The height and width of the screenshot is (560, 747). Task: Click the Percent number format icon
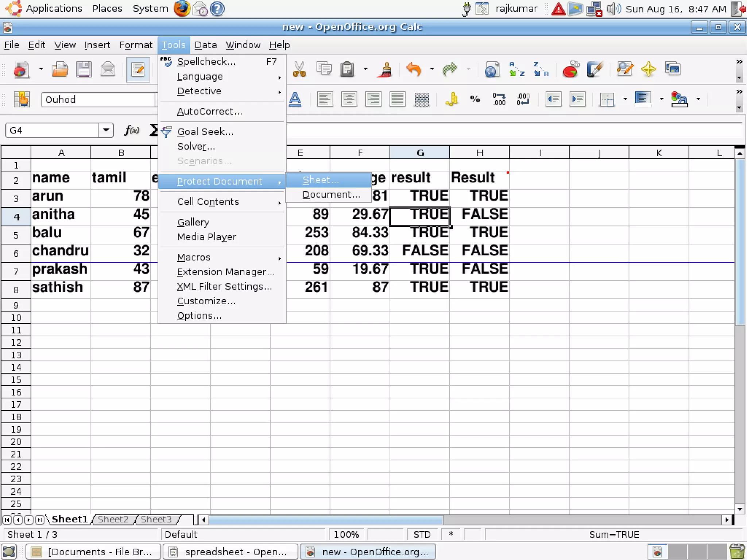tap(475, 99)
